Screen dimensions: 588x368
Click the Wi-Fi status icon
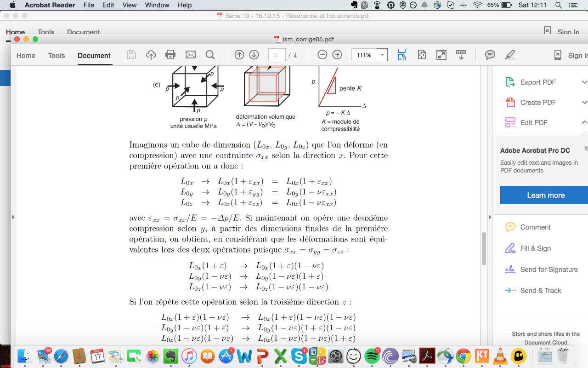(478, 5)
